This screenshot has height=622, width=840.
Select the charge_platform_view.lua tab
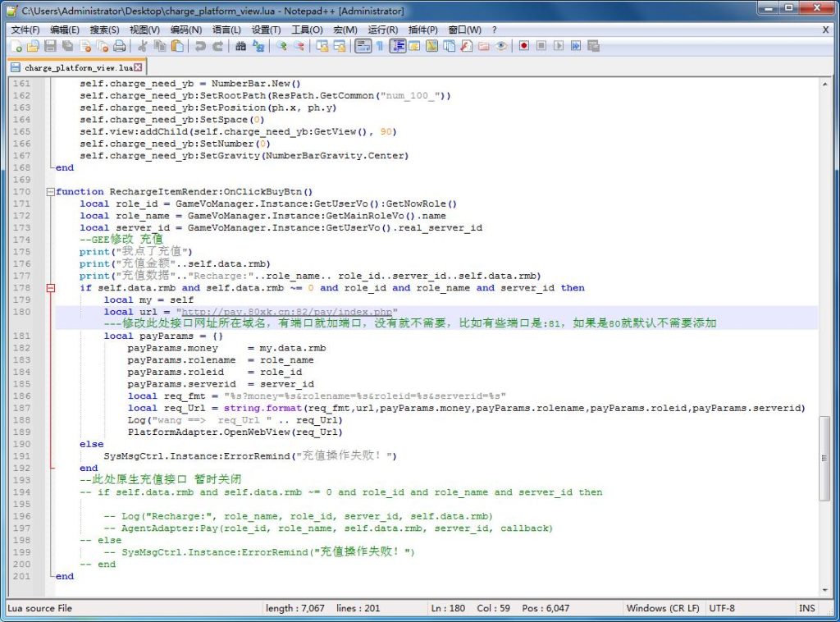[76, 68]
